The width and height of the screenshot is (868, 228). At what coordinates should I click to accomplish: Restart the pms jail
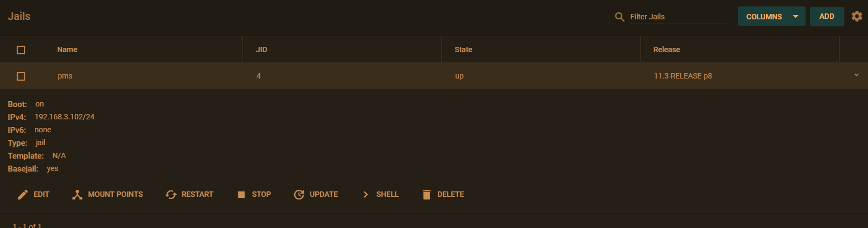[x=189, y=195]
